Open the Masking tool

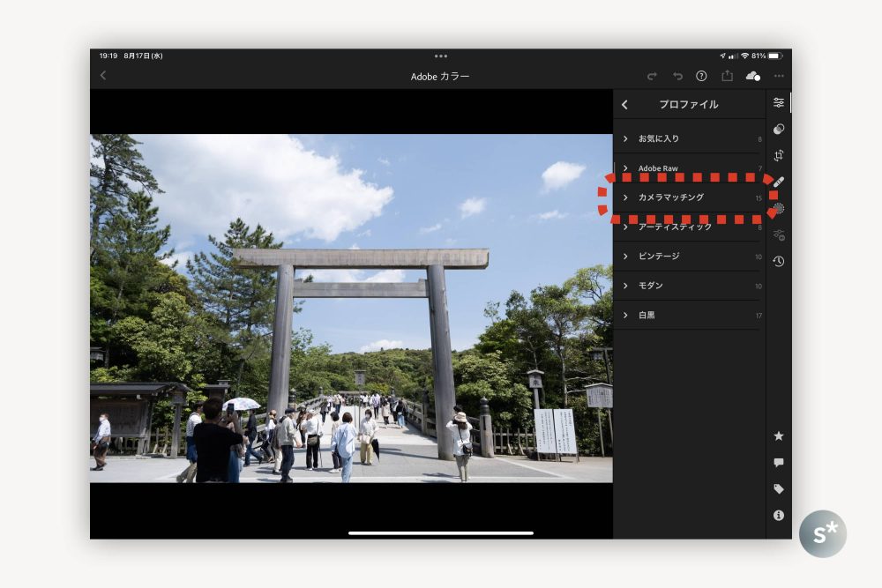[778, 209]
